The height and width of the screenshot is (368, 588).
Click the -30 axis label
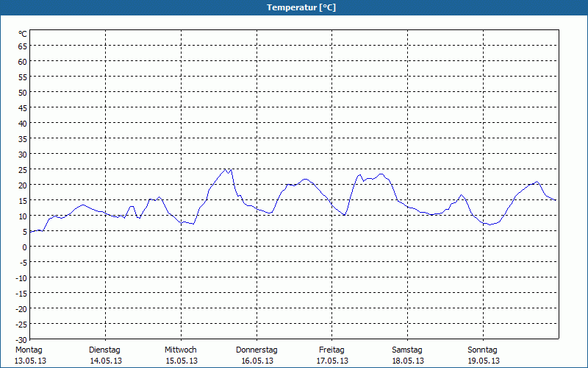(21, 340)
